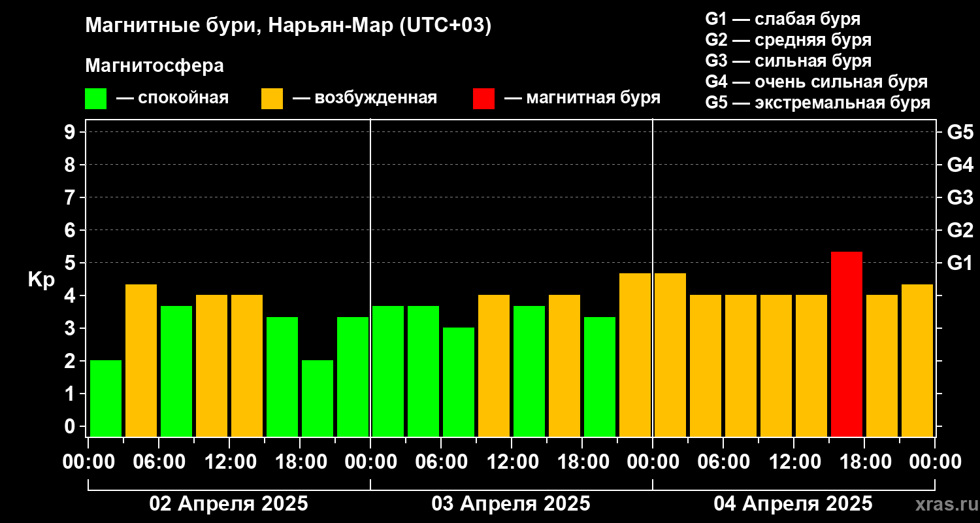Select the yellow 21:00–00:00 bar on 04 April

coord(917,360)
